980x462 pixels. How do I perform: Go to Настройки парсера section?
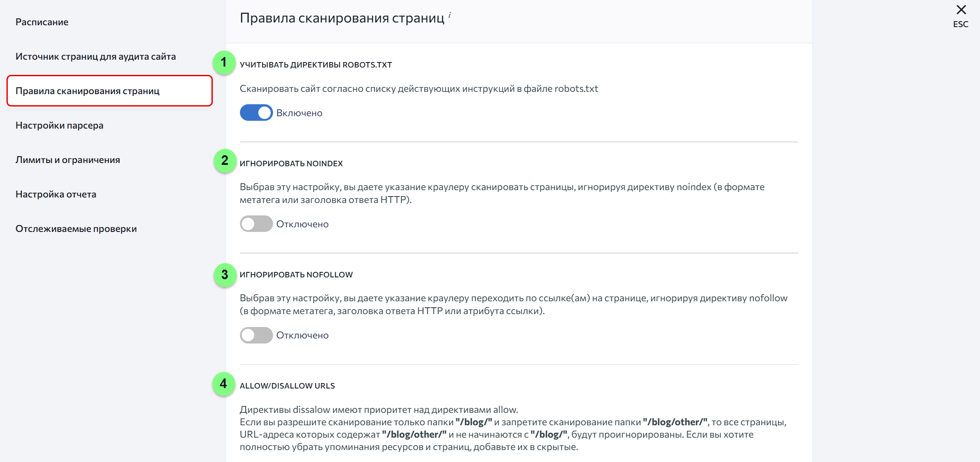pyautogui.click(x=59, y=125)
